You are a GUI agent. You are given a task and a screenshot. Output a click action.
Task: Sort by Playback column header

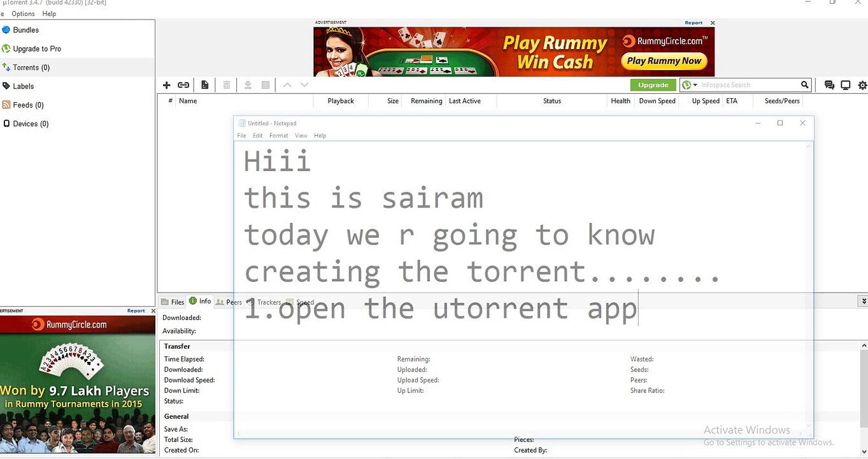[x=341, y=101]
